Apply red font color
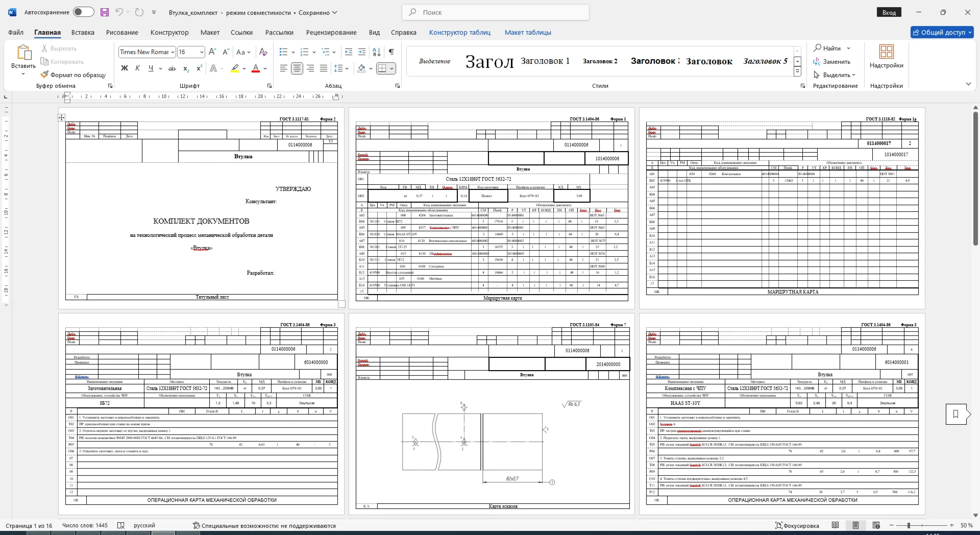Image resolution: width=980 pixels, height=535 pixels. 256,68
